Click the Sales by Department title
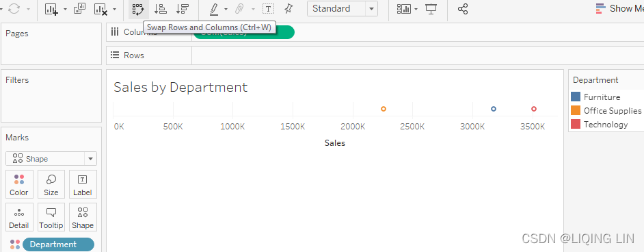Screen dimensions: 644x252 click(180, 87)
